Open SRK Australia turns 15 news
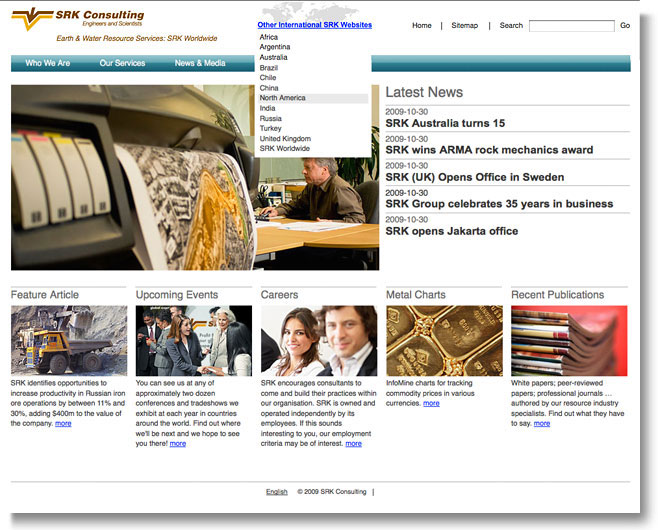658x530 pixels. pyautogui.click(x=445, y=123)
